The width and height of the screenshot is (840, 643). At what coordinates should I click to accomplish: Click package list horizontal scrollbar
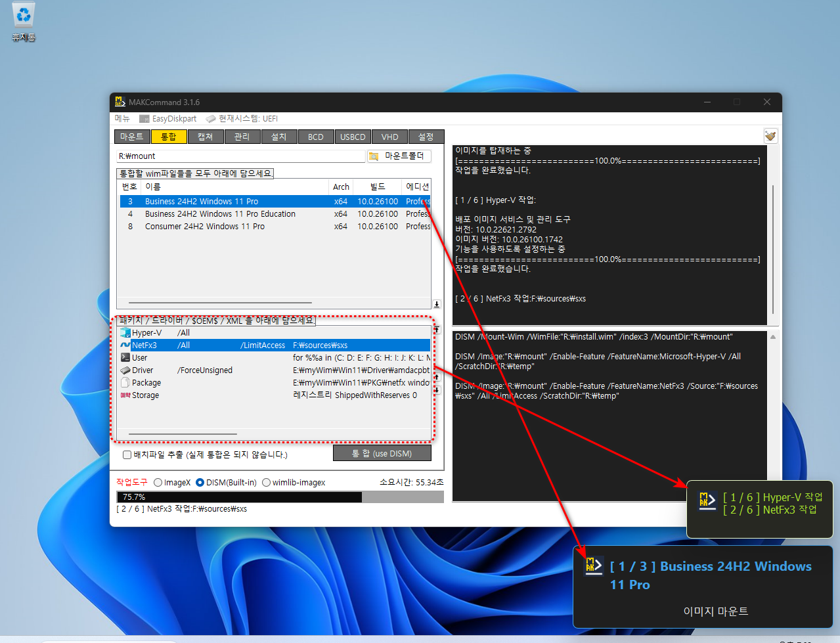pyautogui.click(x=183, y=434)
